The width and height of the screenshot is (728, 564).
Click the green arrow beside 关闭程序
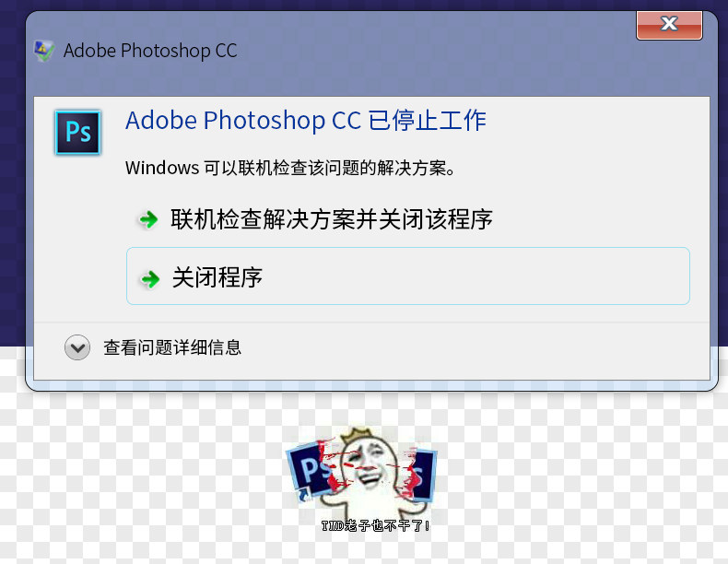150,279
